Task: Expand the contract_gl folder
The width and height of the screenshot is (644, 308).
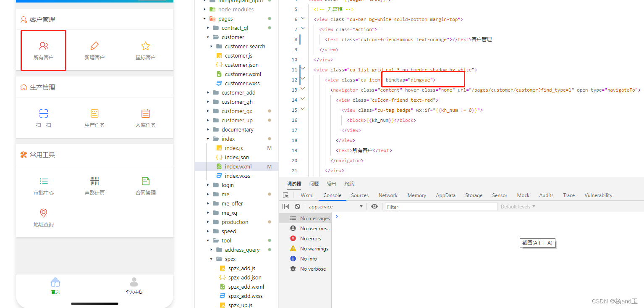Action: point(208,28)
